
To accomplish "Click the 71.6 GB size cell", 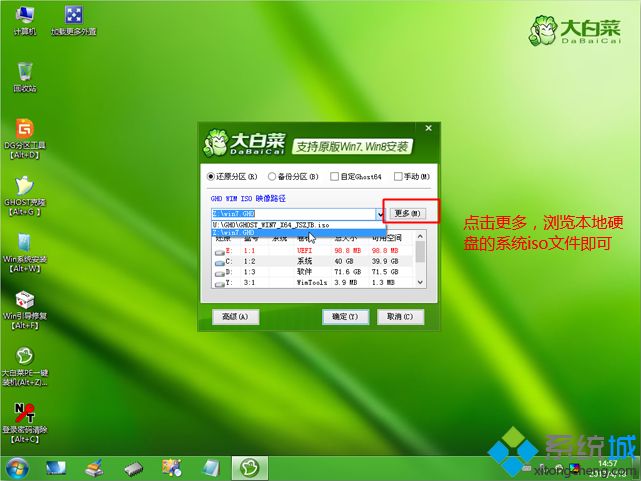I will (347, 272).
